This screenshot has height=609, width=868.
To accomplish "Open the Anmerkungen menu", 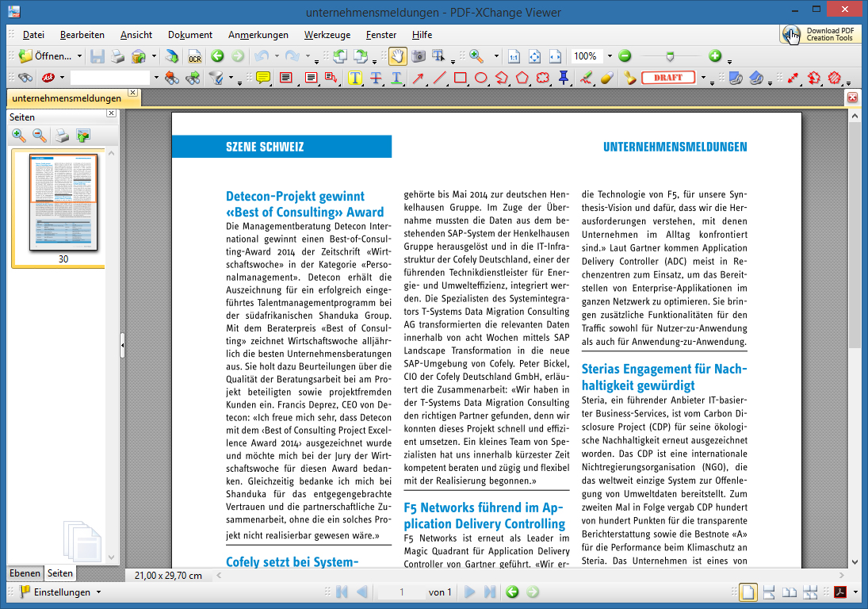I will click(258, 35).
